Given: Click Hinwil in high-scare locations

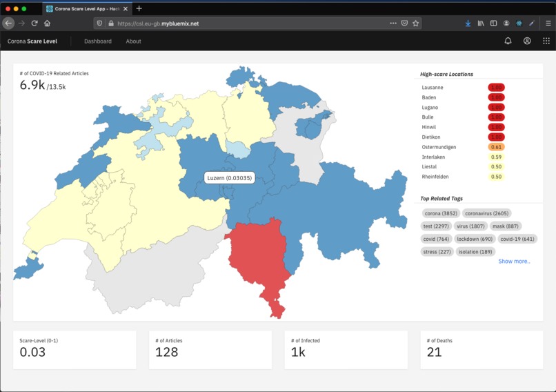Looking at the screenshot, I should (x=428, y=127).
